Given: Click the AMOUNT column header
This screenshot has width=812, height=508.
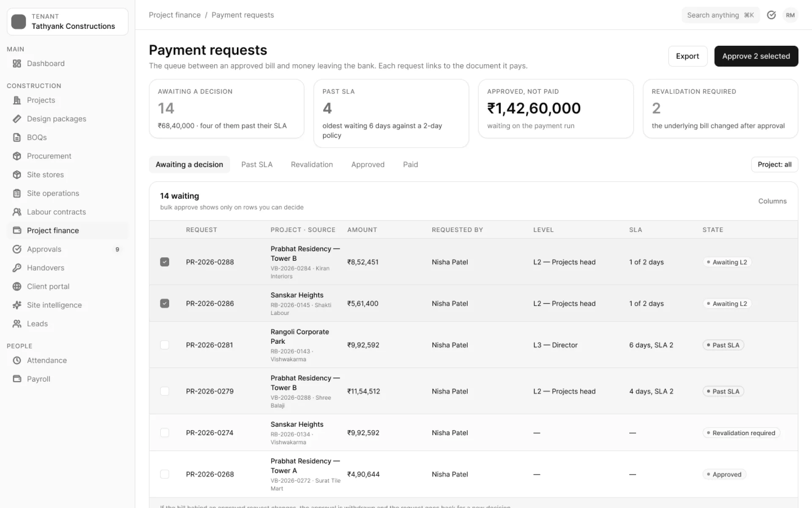Looking at the screenshot, I should (362, 230).
